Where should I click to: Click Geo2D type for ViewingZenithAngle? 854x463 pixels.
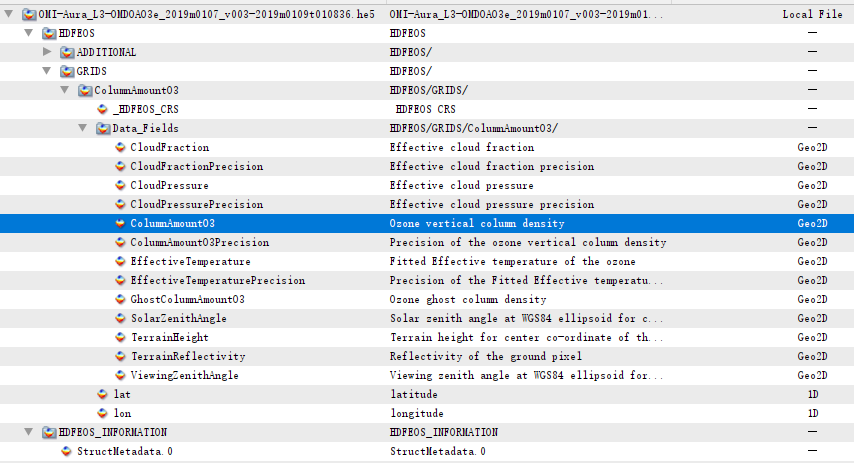tap(812, 376)
